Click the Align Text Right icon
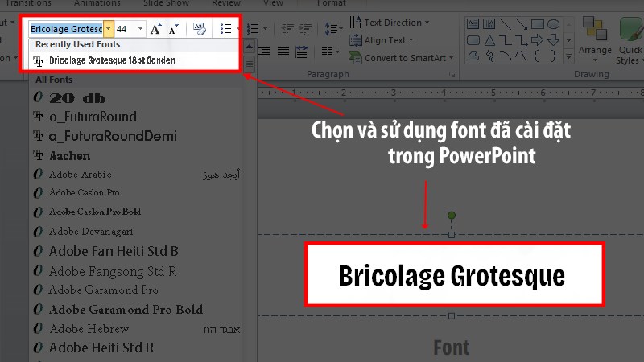This screenshot has width=644, height=362. tap(264, 52)
